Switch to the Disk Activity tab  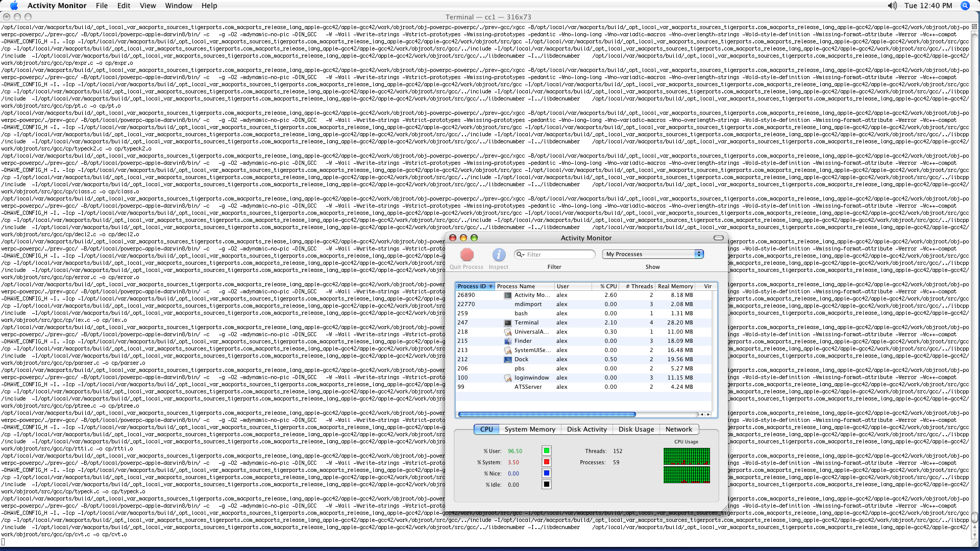point(587,430)
